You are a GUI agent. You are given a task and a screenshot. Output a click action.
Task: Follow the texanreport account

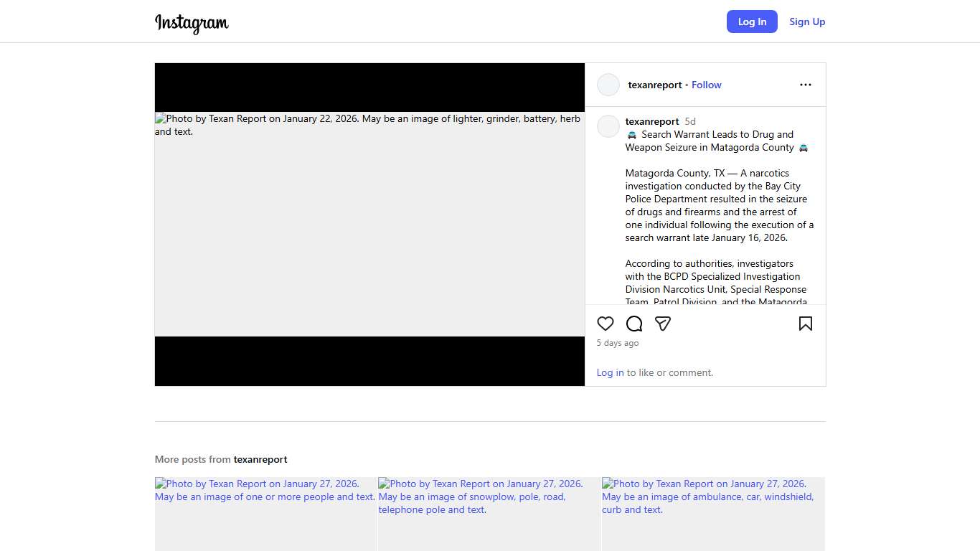click(706, 85)
